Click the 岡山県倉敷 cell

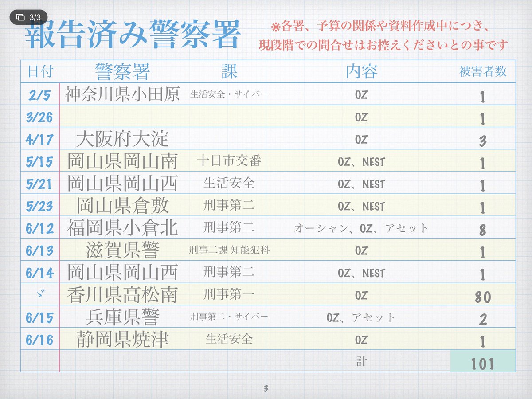point(123,206)
